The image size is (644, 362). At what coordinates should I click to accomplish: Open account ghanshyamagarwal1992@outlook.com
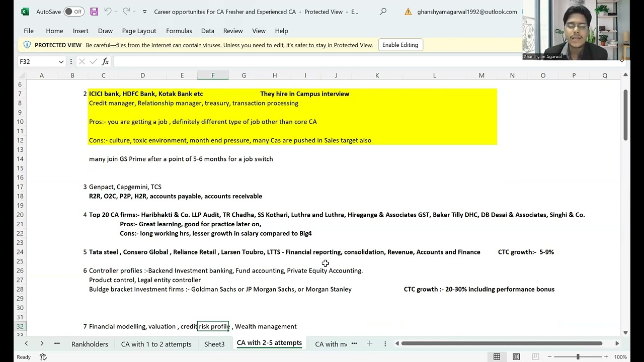(467, 12)
